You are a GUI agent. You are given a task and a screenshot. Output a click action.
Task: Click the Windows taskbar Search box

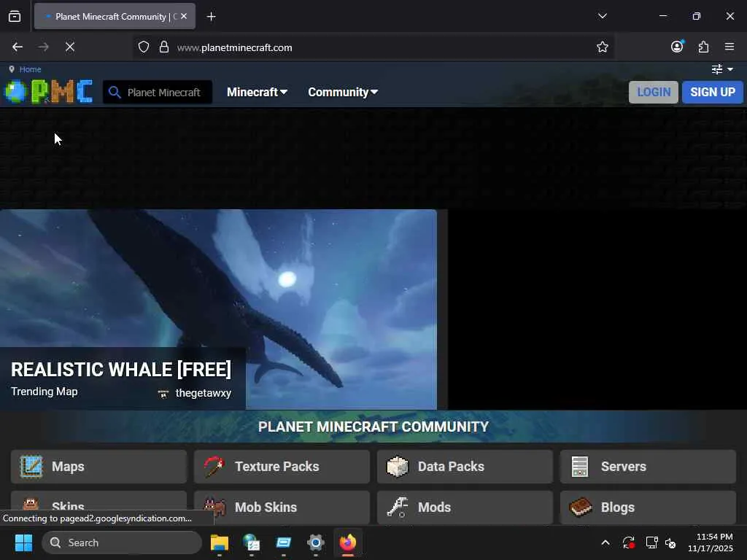click(122, 542)
